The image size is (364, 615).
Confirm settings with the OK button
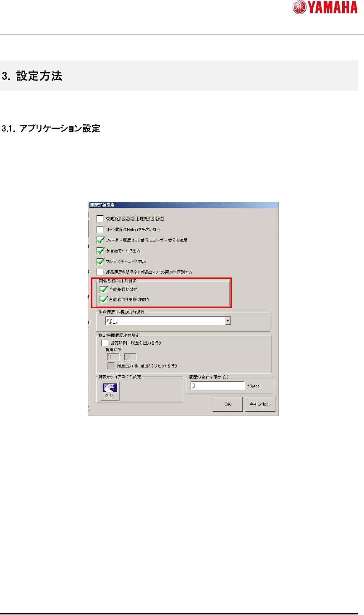pos(228,404)
